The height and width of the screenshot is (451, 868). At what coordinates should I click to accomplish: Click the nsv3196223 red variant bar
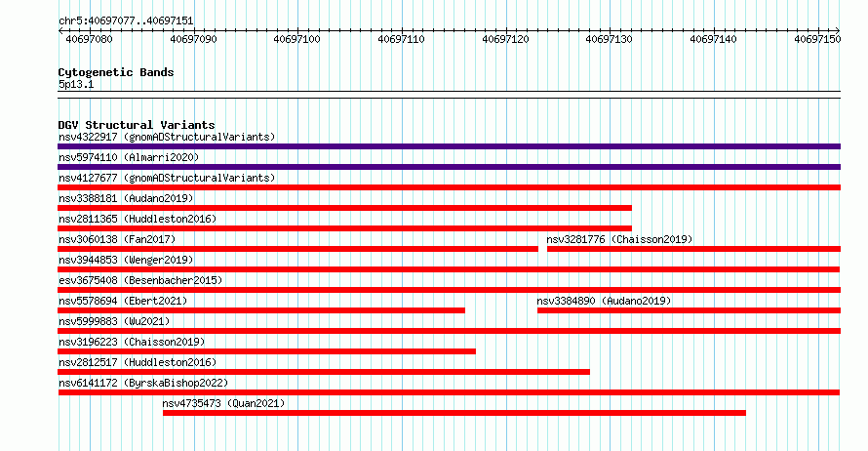click(266, 351)
